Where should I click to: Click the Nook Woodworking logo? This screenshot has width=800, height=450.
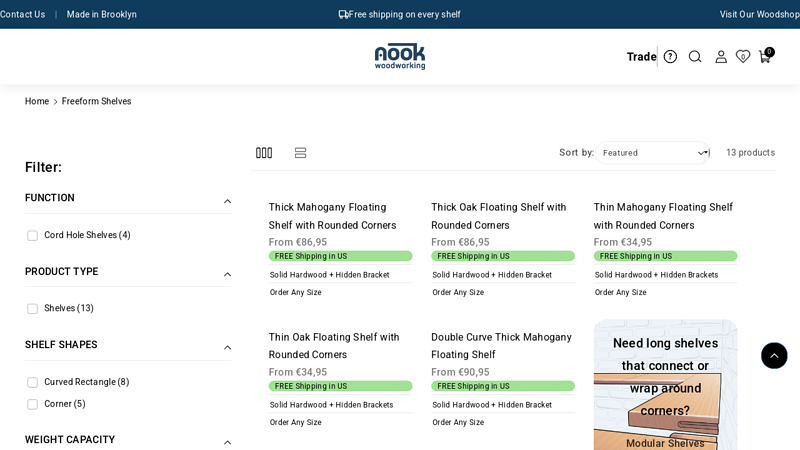[x=400, y=56]
